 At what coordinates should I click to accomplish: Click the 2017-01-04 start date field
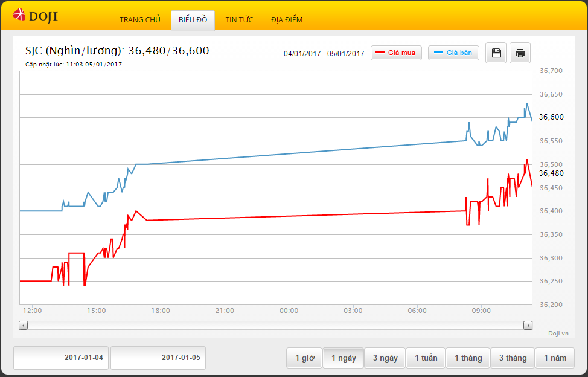pyautogui.click(x=61, y=358)
